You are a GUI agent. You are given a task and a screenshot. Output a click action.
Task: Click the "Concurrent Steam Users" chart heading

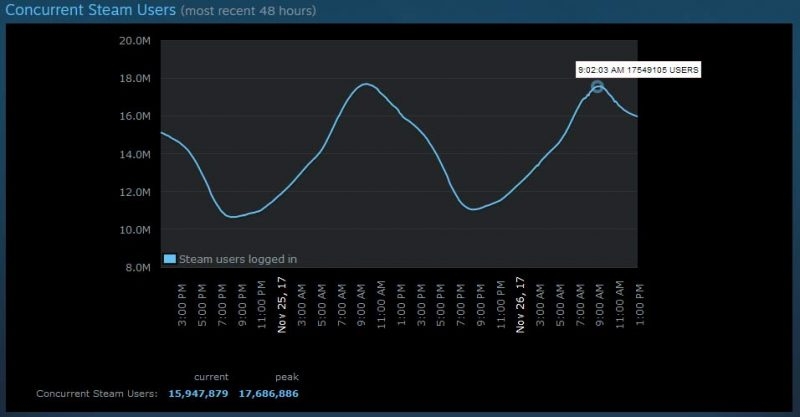click(88, 11)
